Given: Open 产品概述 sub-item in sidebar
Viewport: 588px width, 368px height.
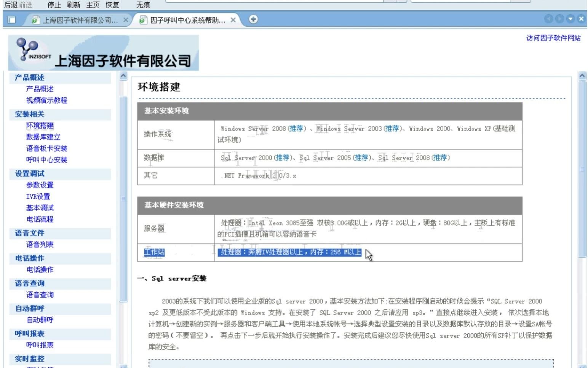Looking at the screenshot, I should coord(40,89).
